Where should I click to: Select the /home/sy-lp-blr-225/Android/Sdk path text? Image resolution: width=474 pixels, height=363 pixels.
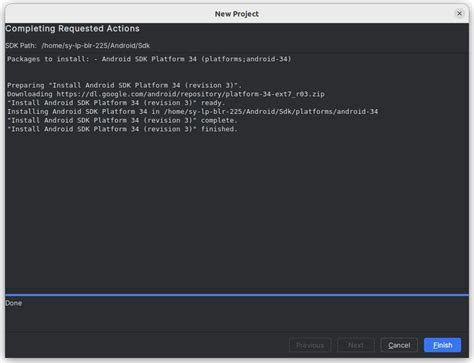96,45
